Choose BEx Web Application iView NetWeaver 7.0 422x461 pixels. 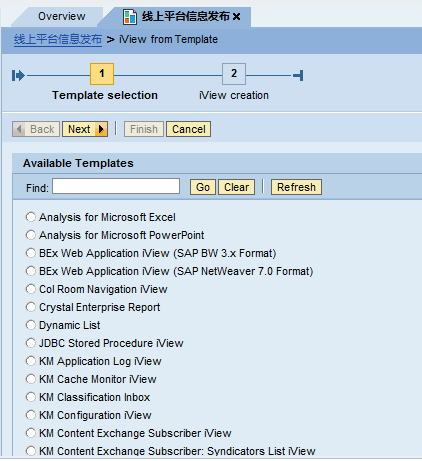31,271
